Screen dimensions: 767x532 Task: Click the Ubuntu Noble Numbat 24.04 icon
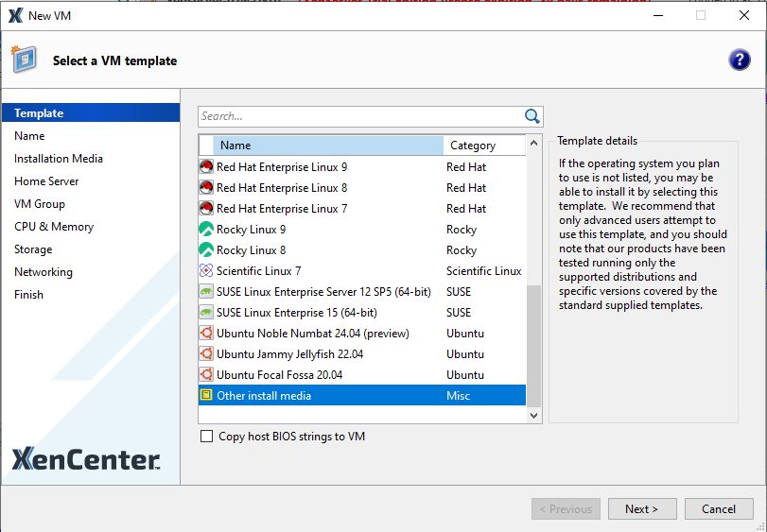(x=206, y=334)
